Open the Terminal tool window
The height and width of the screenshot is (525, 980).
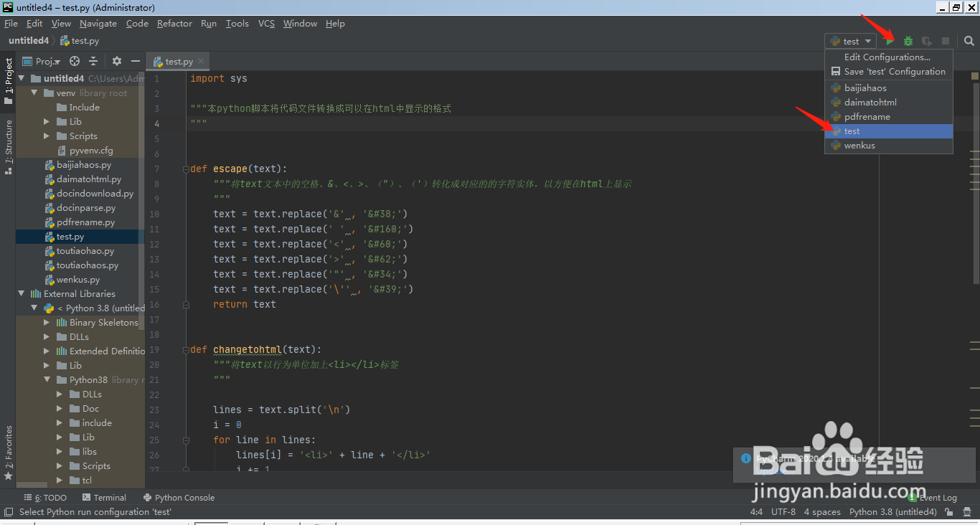104,498
